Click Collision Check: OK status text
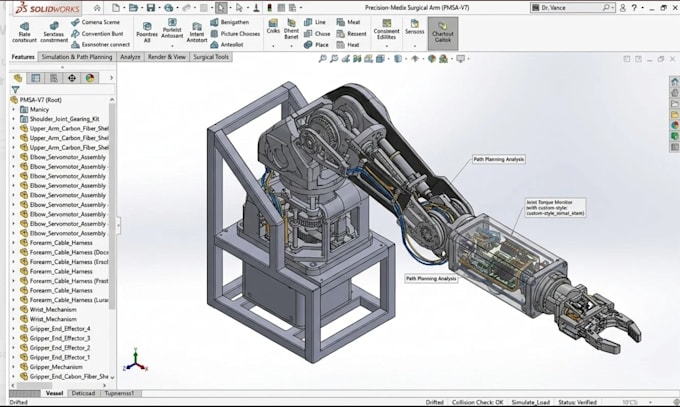The height and width of the screenshot is (407, 680). pos(477,402)
